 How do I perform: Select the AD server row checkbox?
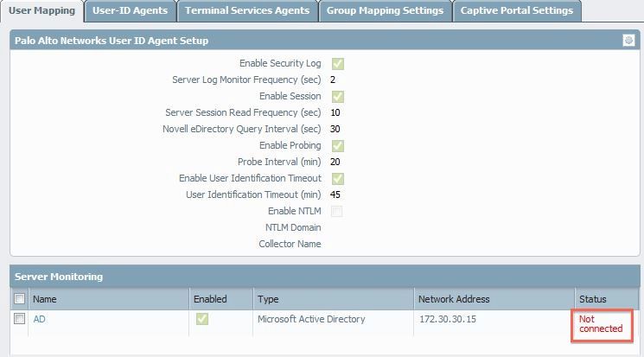point(19,319)
